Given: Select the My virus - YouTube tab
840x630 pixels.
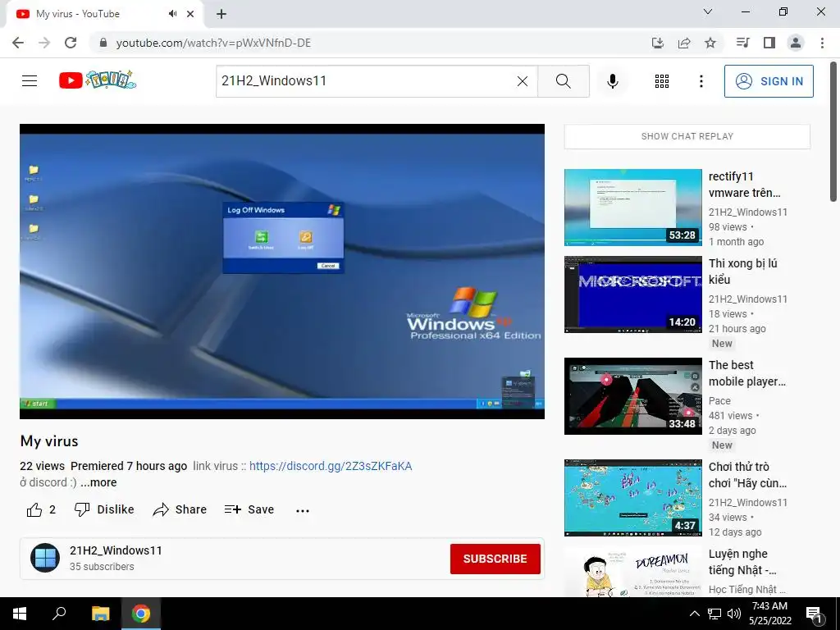Looking at the screenshot, I should coord(104,14).
